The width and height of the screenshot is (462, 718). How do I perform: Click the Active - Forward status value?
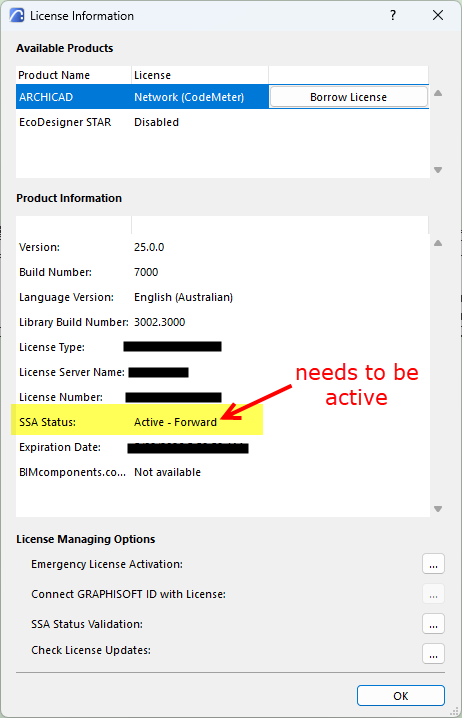point(175,422)
